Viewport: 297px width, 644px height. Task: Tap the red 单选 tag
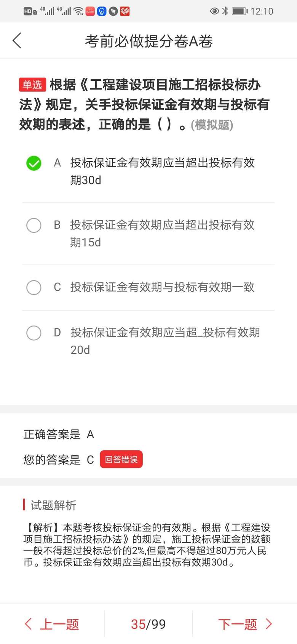pyautogui.click(x=32, y=85)
